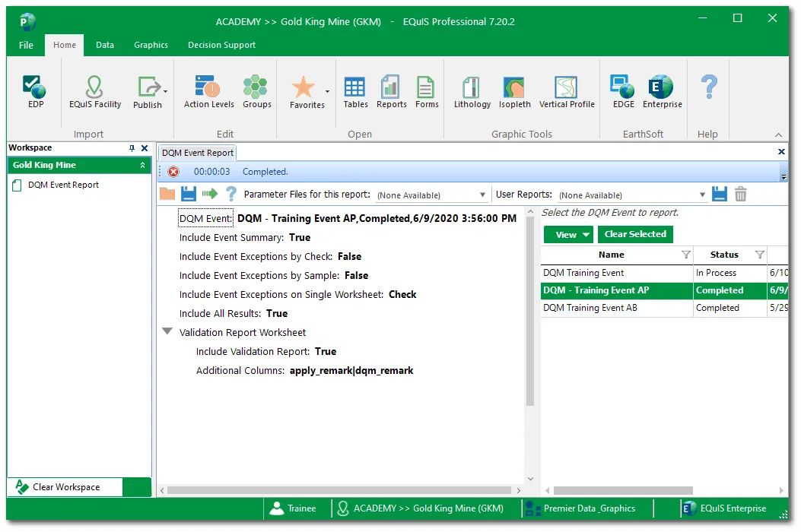Open the View button dropdown

tap(586, 235)
